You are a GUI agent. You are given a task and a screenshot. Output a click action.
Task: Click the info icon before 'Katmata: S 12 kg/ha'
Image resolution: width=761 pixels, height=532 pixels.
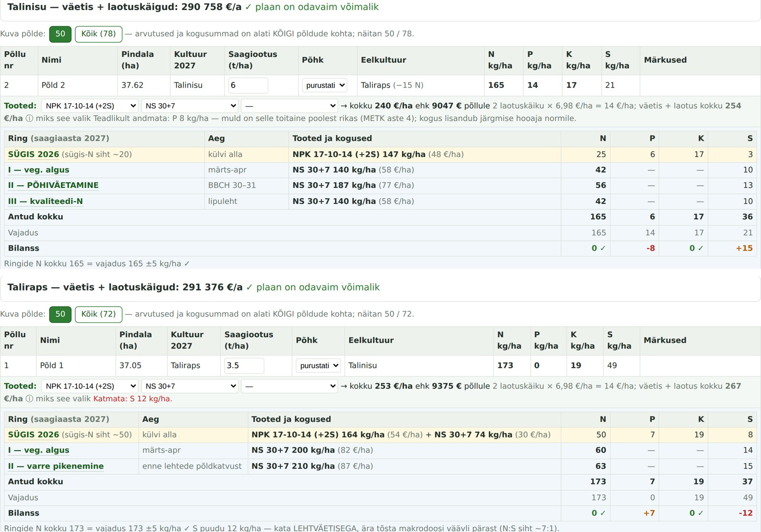pyautogui.click(x=29, y=399)
